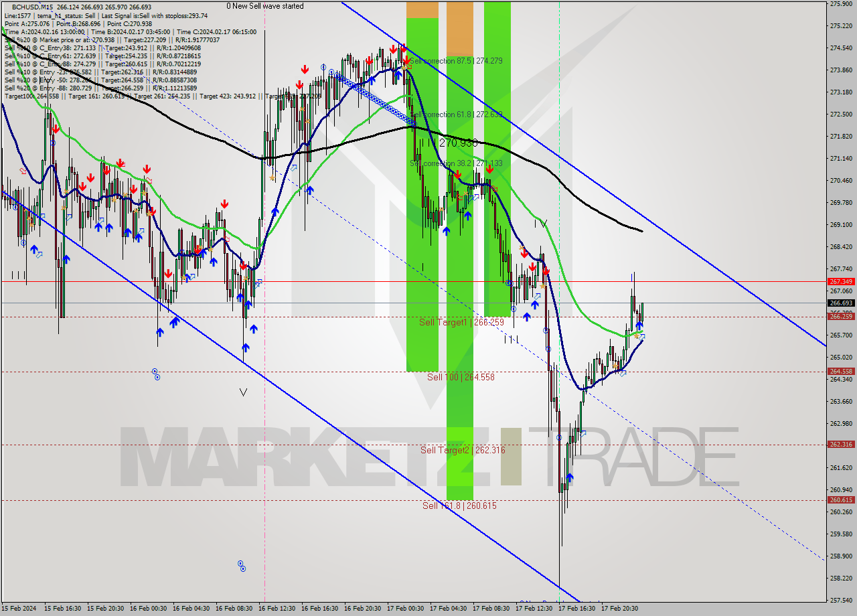Click 271.140 on the price scale

tap(841, 159)
